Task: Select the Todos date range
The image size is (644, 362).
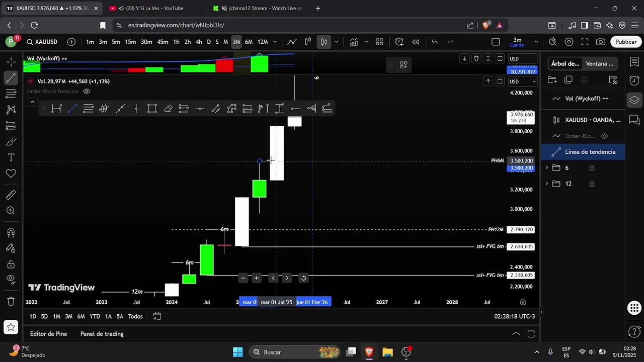Action: coord(135,316)
